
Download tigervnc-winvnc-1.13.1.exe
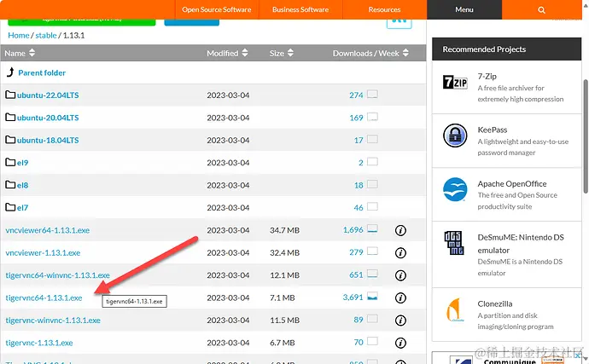click(x=53, y=321)
